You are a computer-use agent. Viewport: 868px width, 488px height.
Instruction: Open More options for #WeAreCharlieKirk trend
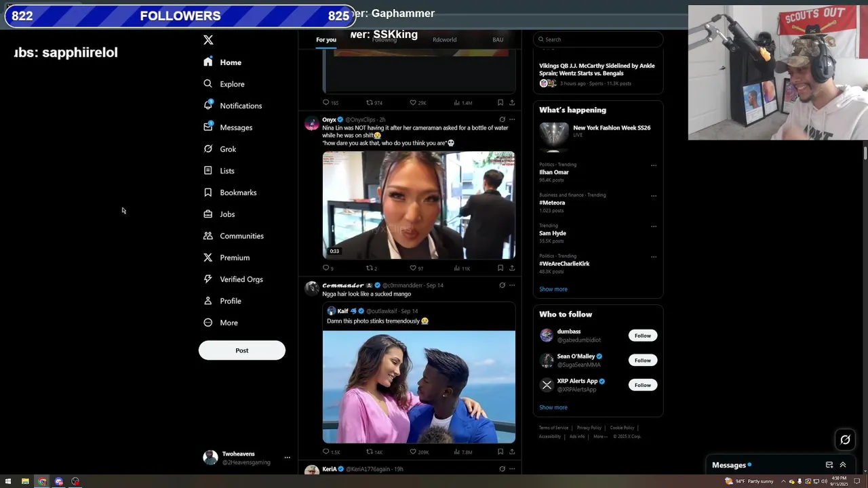(x=654, y=257)
